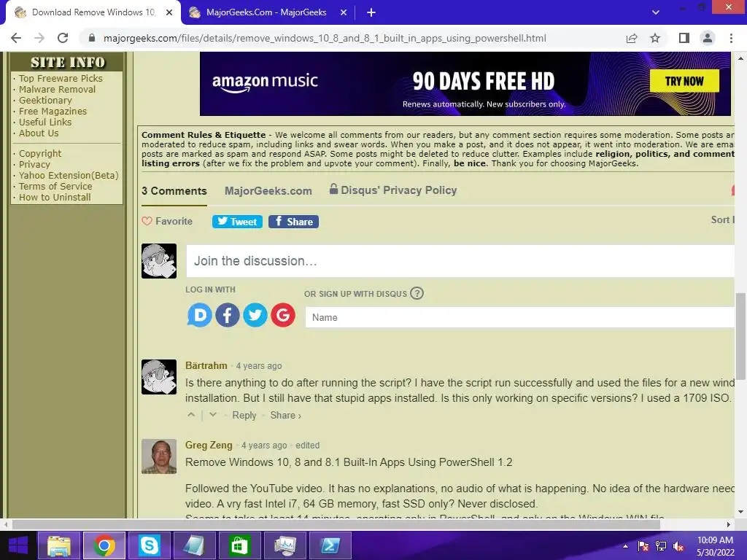Open the tab search dropdown arrow
This screenshot has width=747, height=560.
click(656, 12)
